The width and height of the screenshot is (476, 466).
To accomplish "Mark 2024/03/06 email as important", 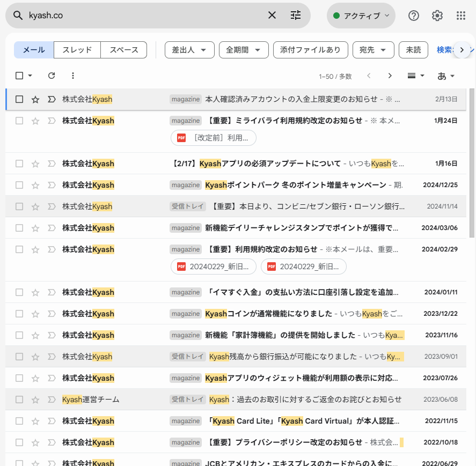I will 52,228.
